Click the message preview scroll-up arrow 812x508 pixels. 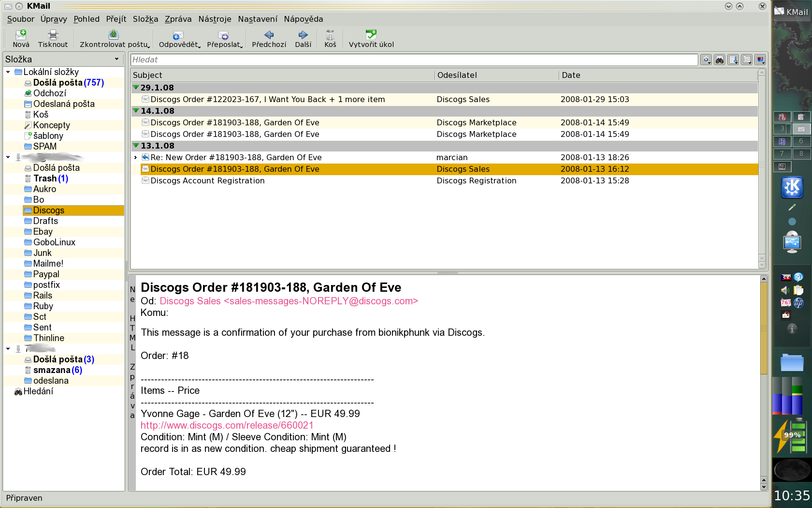tap(764, 279)
